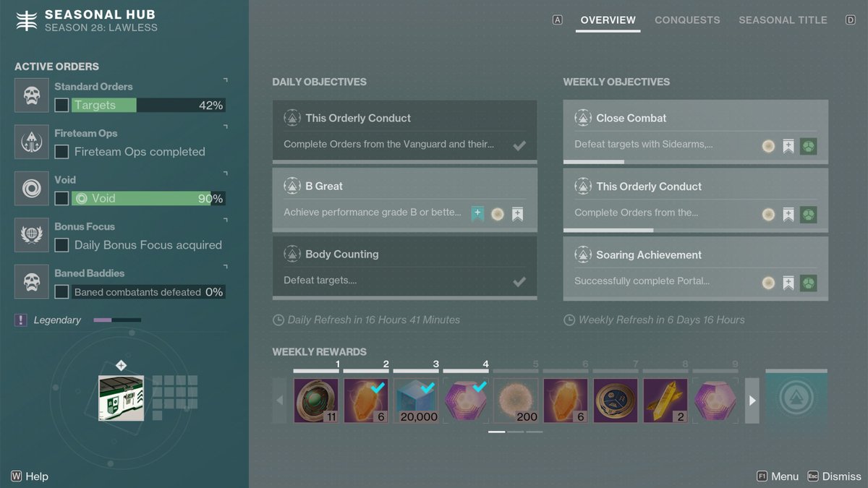Viewport: 868px width, 488px height.
Task: Click the Weekly Refresh clock icon
Action: 569,320
